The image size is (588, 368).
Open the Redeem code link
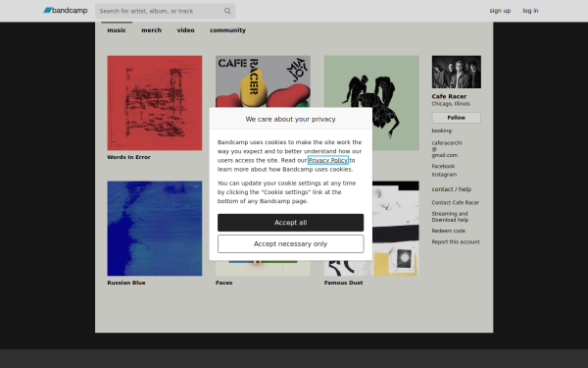pyautogui.click(x=448, y=231)
